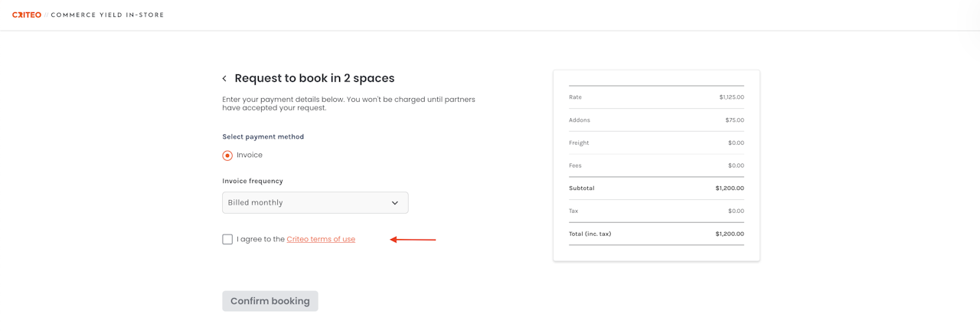Click the "Request to book in 2 spaces" heading
980x331 pixels.
(x=315, y=78)
